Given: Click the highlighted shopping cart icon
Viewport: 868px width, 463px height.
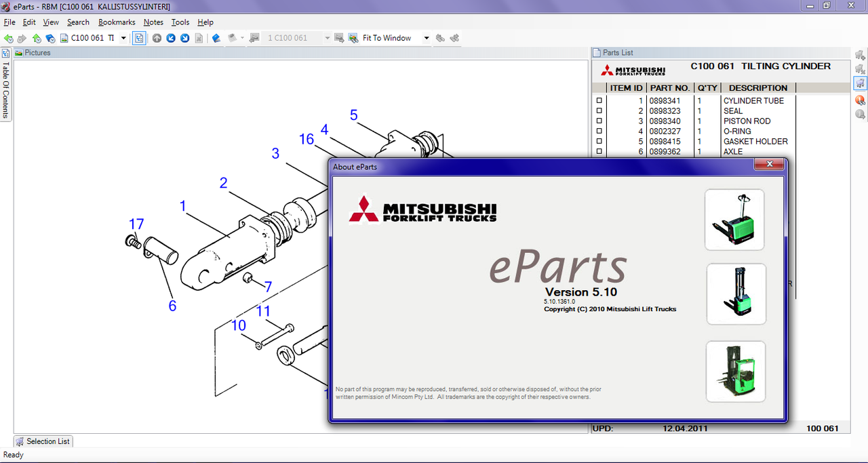Looking at the screenshot, I should [860, 83].
